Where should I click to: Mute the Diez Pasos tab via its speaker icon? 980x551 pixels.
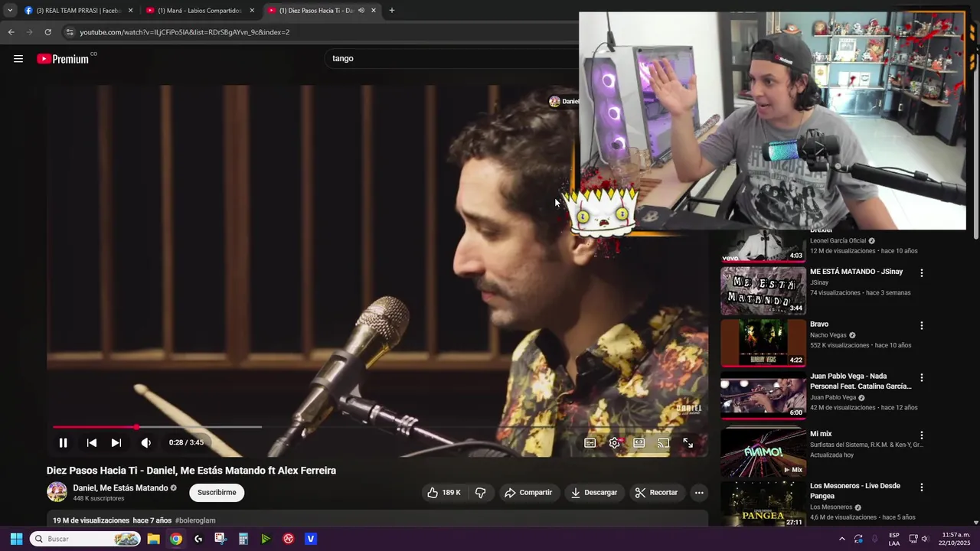(361, 11)
